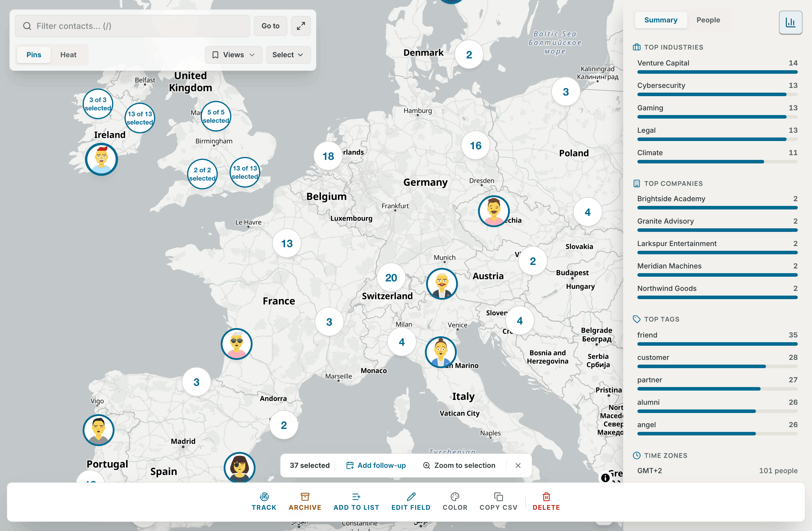
Task: Open the avatar pin near Munich
Action: click(x=442, y=283)
